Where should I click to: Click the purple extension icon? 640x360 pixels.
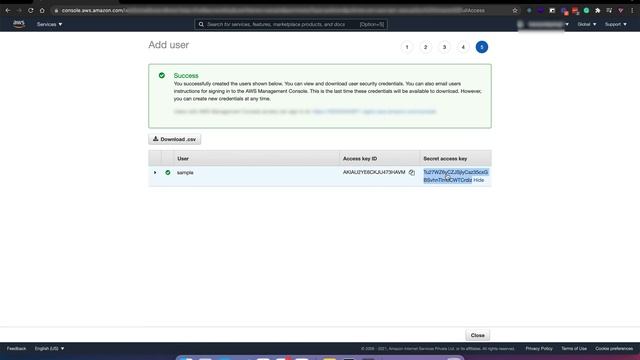point(540,10)
